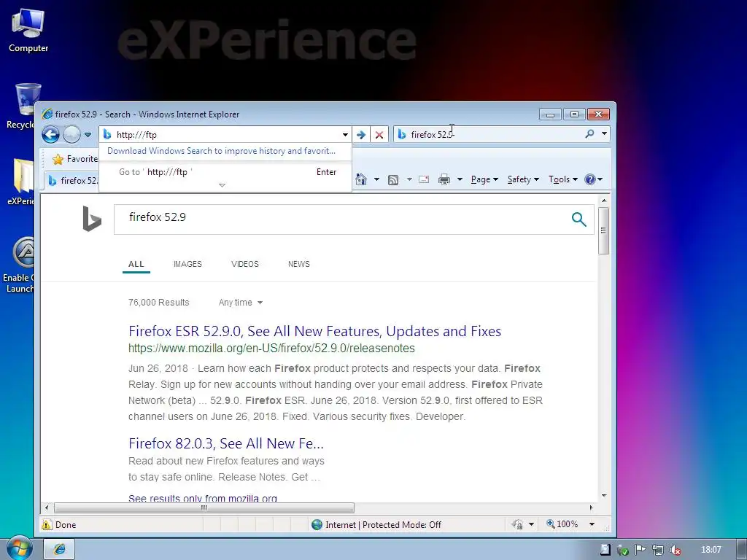Click the taskbar clock showing 18:07
The width and height of the screenshot is (747, 560).
coord(711,550)
